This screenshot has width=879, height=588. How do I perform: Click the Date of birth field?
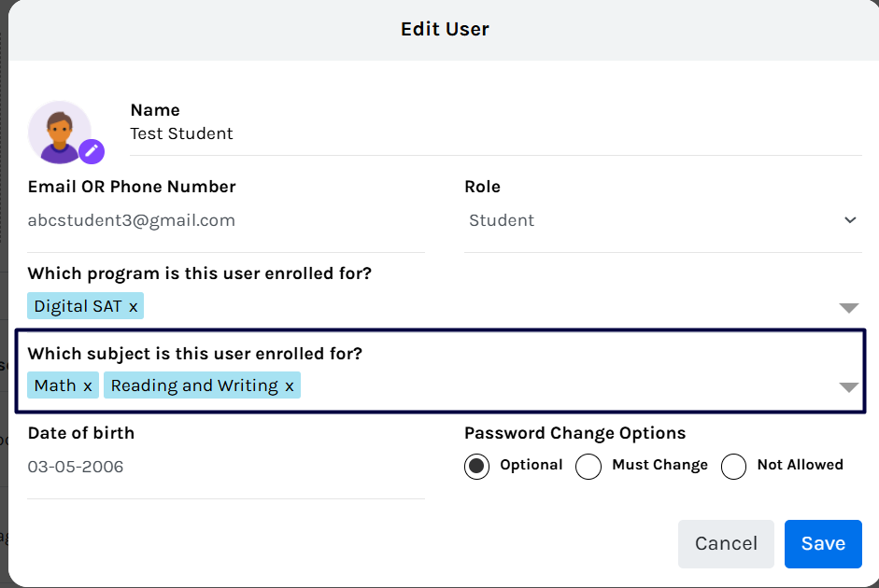(226, 467)
